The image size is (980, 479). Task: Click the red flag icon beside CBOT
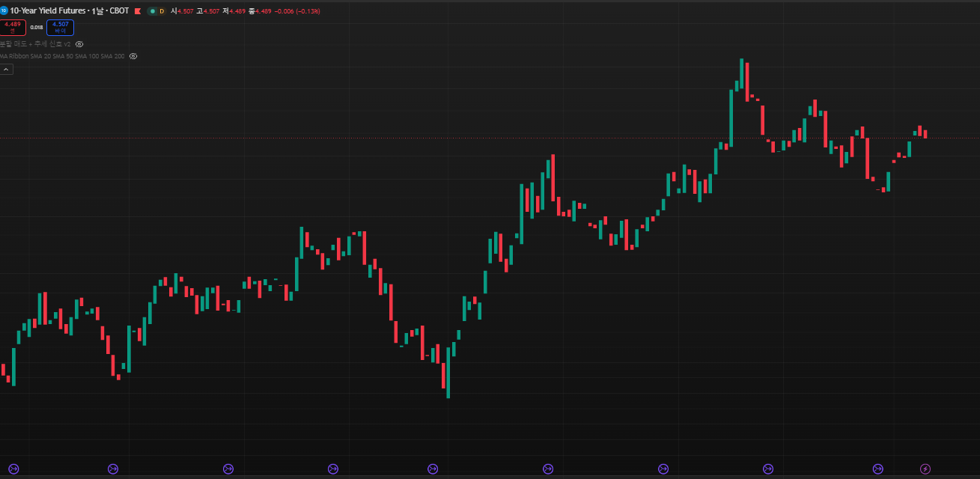(137, 11)
